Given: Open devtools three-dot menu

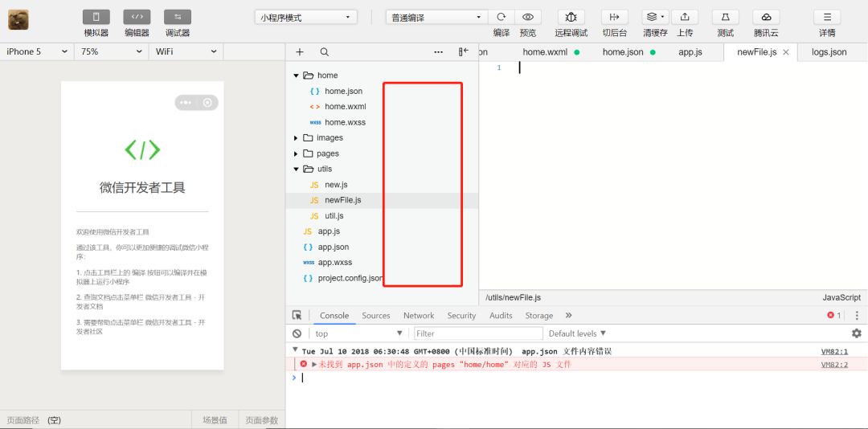Looking at the screenshot, I should click(857, 316).
